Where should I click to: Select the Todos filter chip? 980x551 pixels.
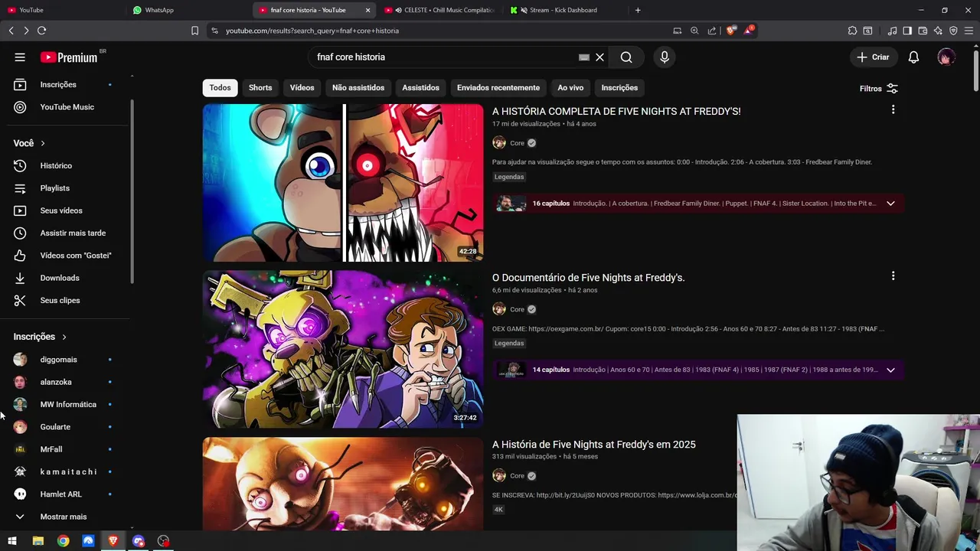coord(220,87)
